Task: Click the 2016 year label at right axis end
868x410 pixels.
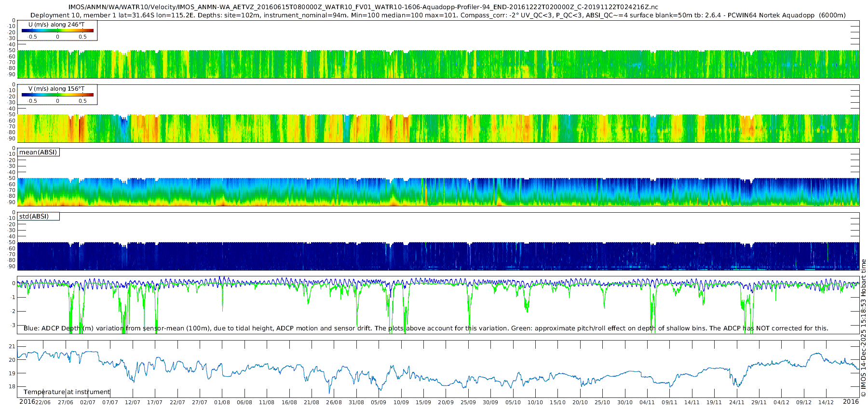Action: coord(851,402)
